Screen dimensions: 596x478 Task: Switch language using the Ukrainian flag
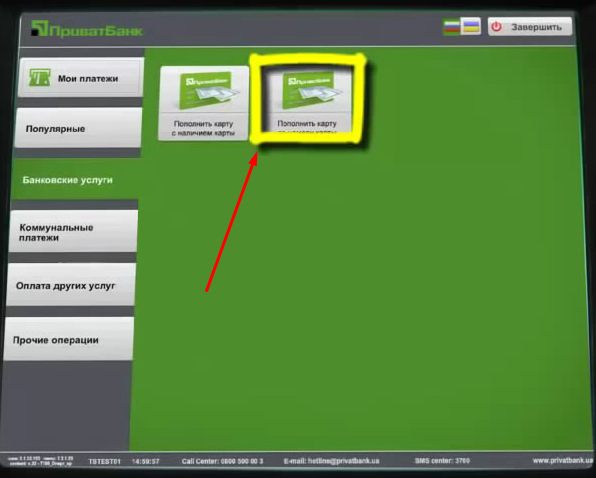471,26
